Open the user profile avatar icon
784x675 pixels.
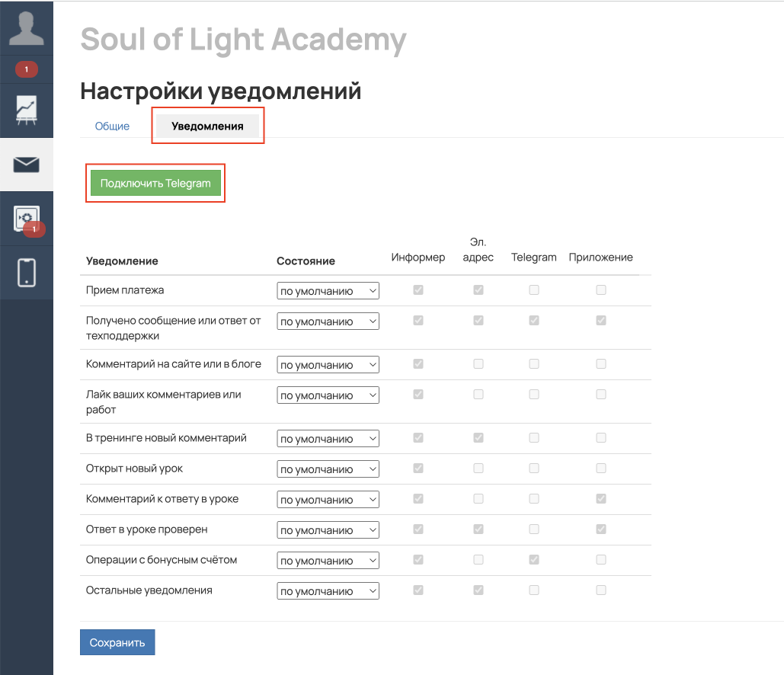pos(27,28)
